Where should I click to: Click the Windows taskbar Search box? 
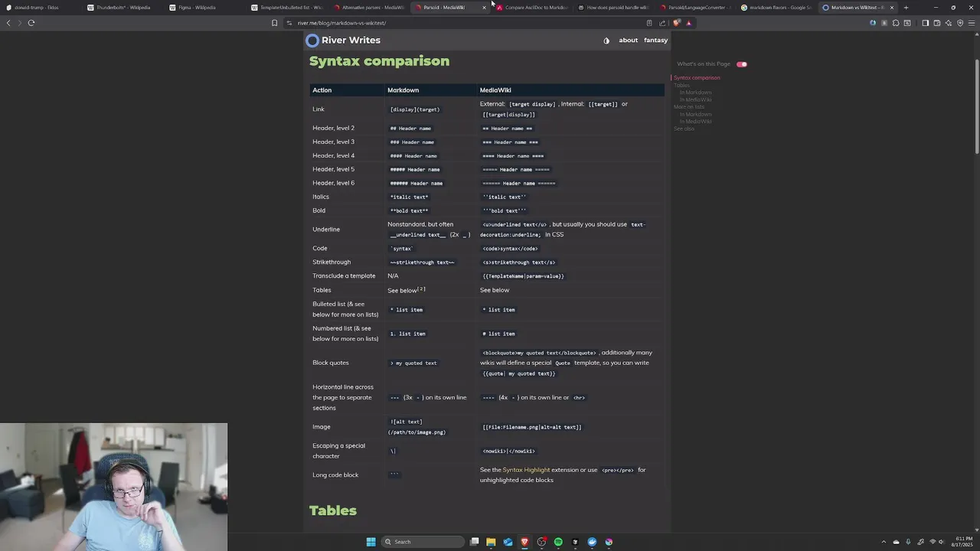point(423,542)
